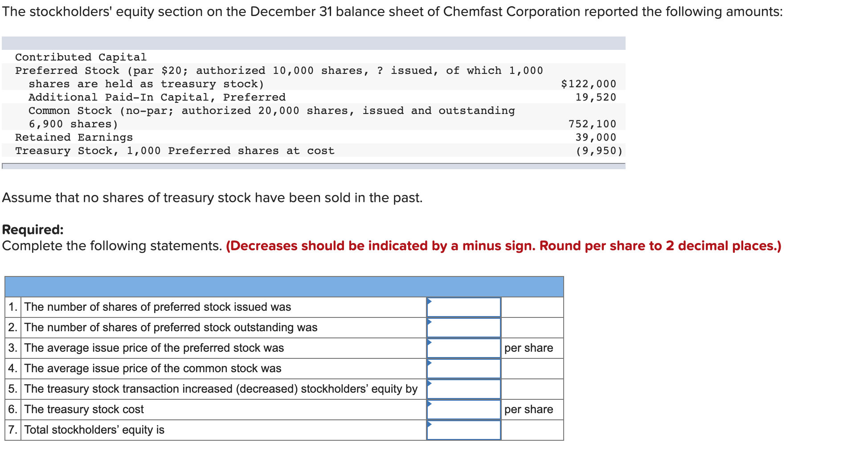Select statement 4 average common issue price text
The image size is (868, 455).
(153, 369)
